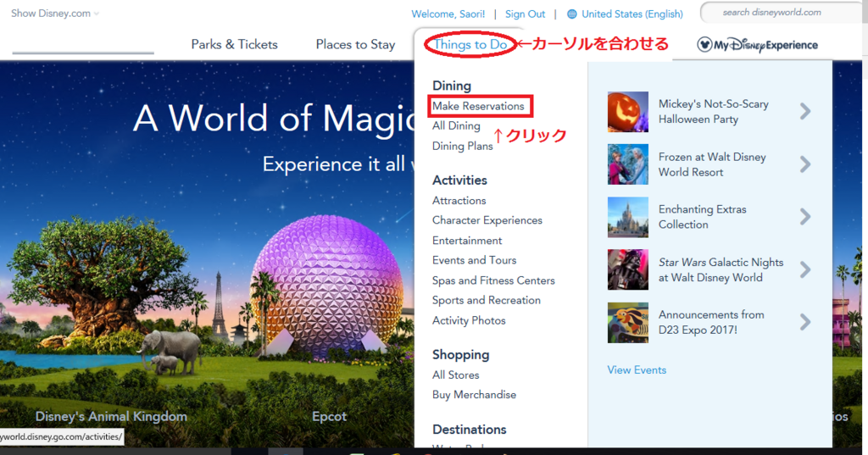Click the Halloween pumpkin thumbnail
The height and width of the screenshot is (455, 868).
[628, 112]
